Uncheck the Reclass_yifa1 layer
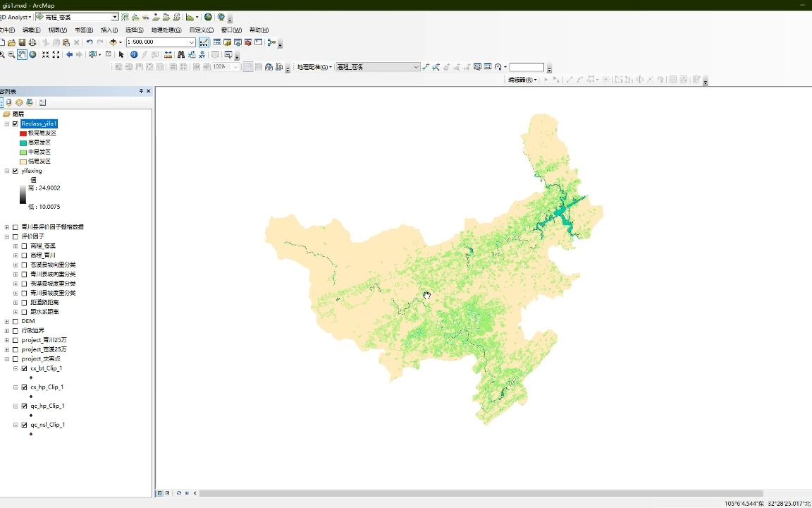Viewport: 812px width, 508px height. (x=16, y=124)
